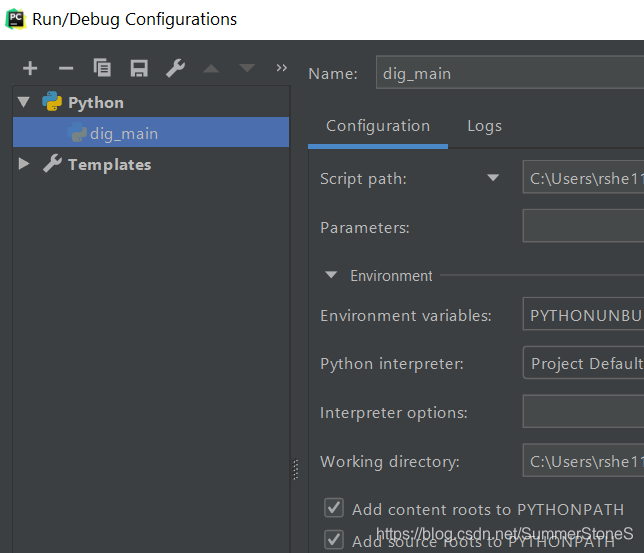The height and width of the screenshot is (553, 644).
Task: Click the Copy Configuration icon
Action: tap(102, 68)
